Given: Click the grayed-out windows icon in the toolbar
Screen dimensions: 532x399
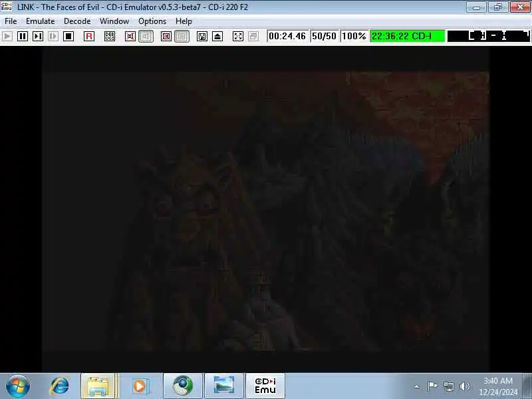Looking at the screenshot, I should [253, 37].
